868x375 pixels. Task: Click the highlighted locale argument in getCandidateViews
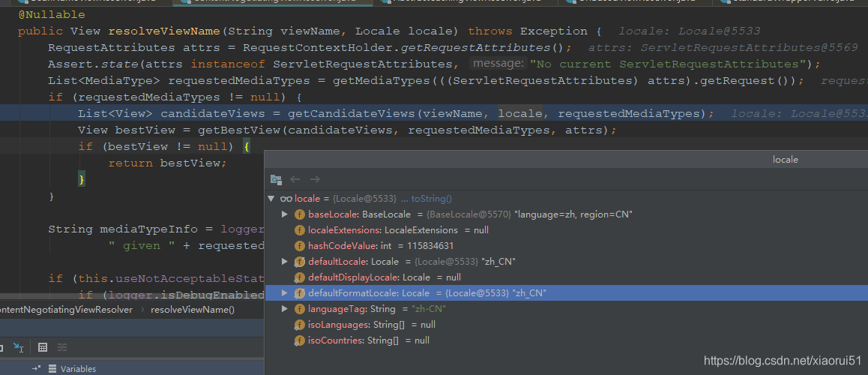point(519,113)
